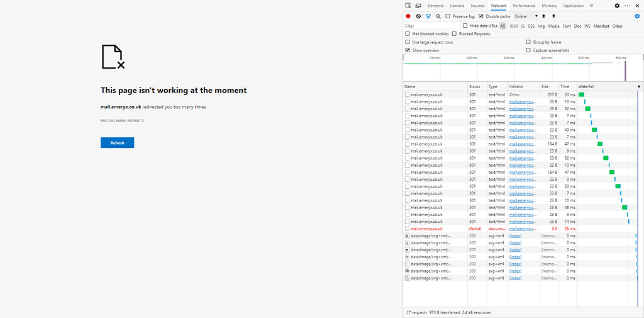Click Waterfall sort arrow
The width and height of the screenshot is (644, 318).
click(639, 86)
